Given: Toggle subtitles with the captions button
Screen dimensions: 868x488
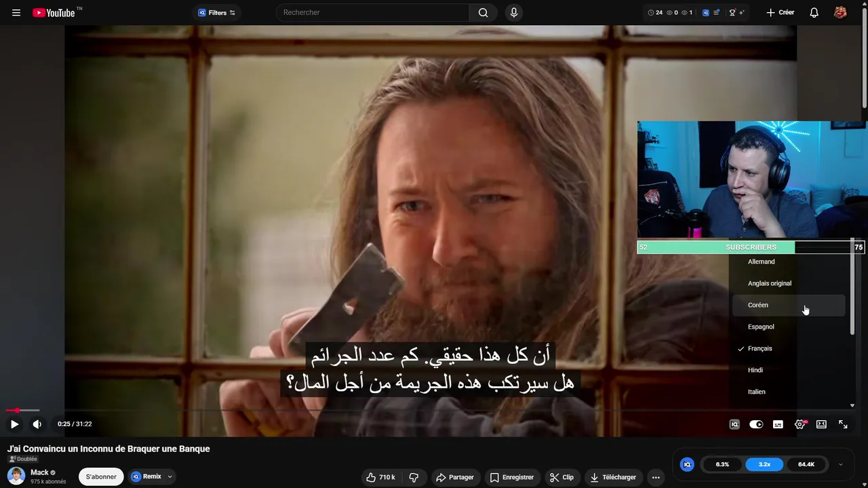Looking at the screenshot, I should (x=778, y=424).
